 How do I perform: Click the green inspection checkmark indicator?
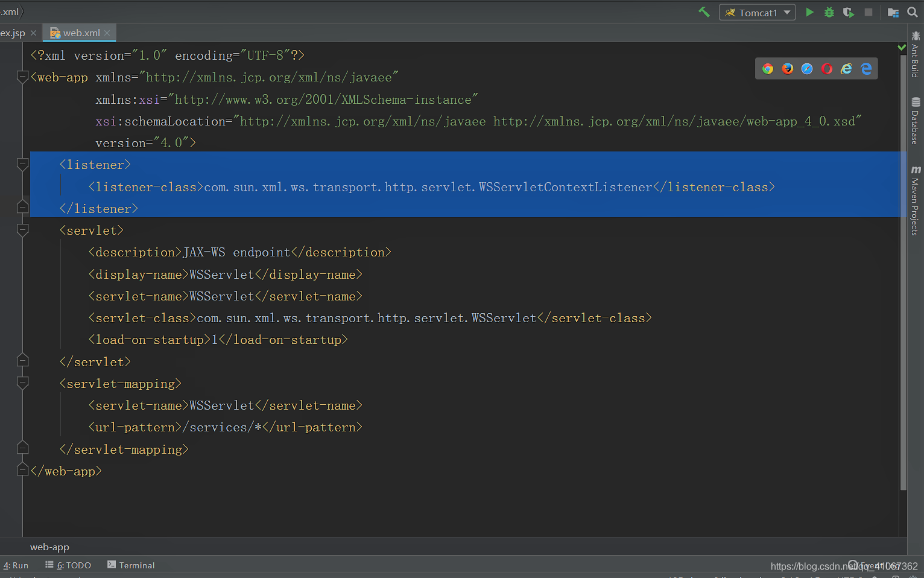click(x=902, y=47)
